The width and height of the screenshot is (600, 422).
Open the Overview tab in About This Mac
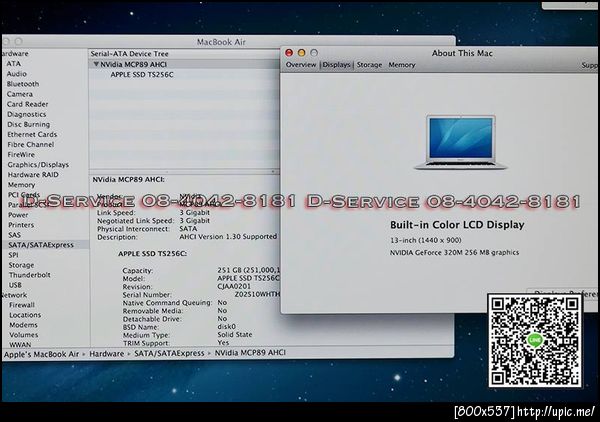301,65
